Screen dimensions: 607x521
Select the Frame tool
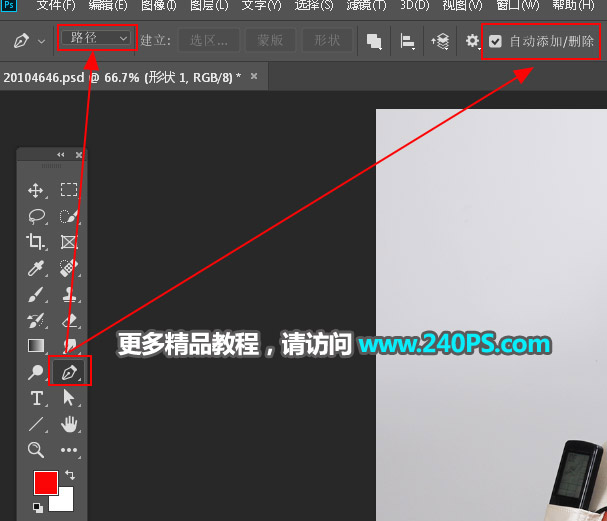tap(69, 242)
